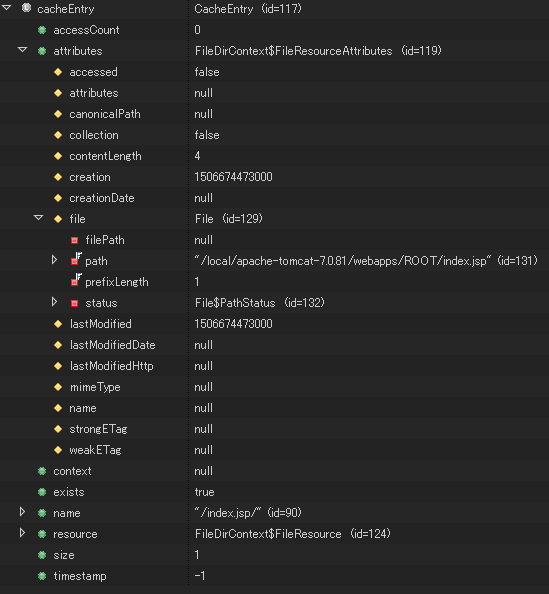The height and width of the screenshot is (594, 549).
Task: Select the creation value 1506674473000
Action: point(233,177)
